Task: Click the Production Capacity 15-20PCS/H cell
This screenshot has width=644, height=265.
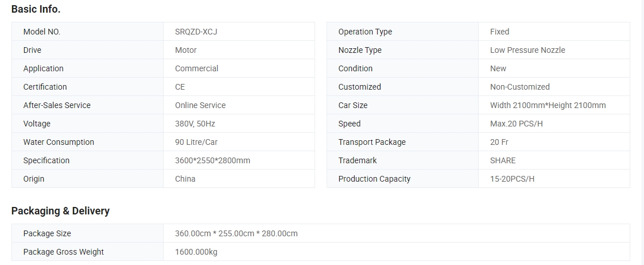Action: coord(554,179)
